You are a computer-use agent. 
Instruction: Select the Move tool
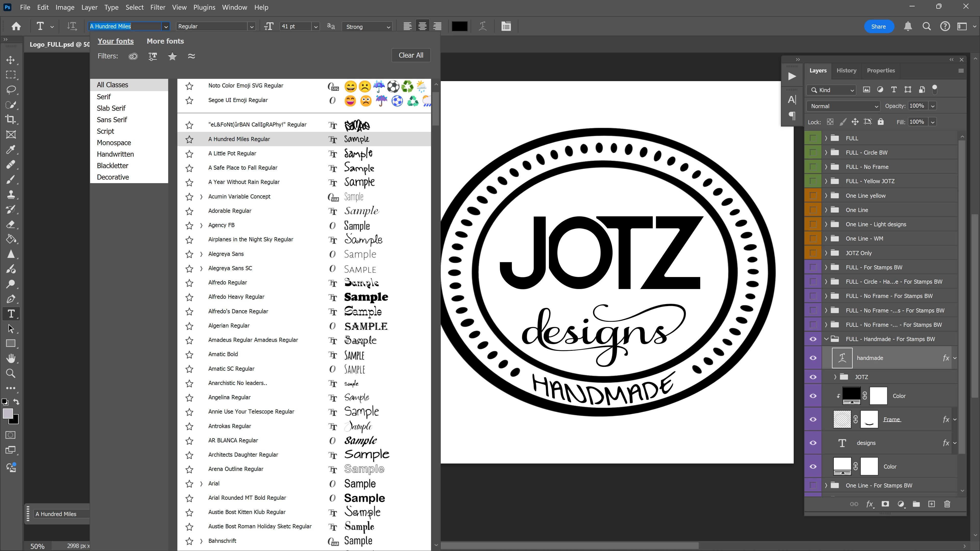pos(11,60)
